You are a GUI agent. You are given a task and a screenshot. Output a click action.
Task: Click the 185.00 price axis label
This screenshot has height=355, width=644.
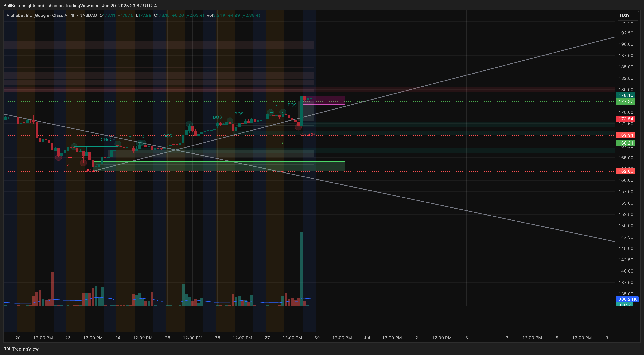[626, 67]
